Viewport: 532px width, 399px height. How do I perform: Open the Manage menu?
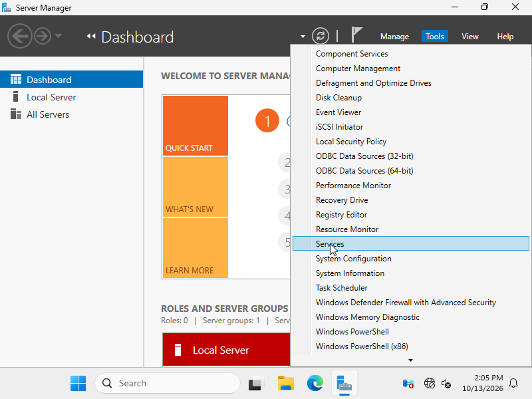(x=394, y=37)
